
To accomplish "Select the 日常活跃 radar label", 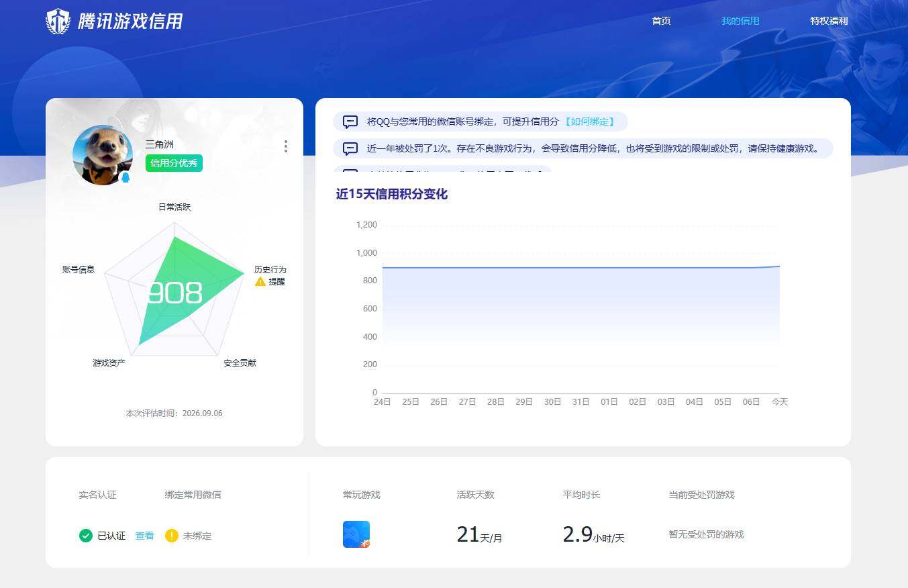I will 174,207.
